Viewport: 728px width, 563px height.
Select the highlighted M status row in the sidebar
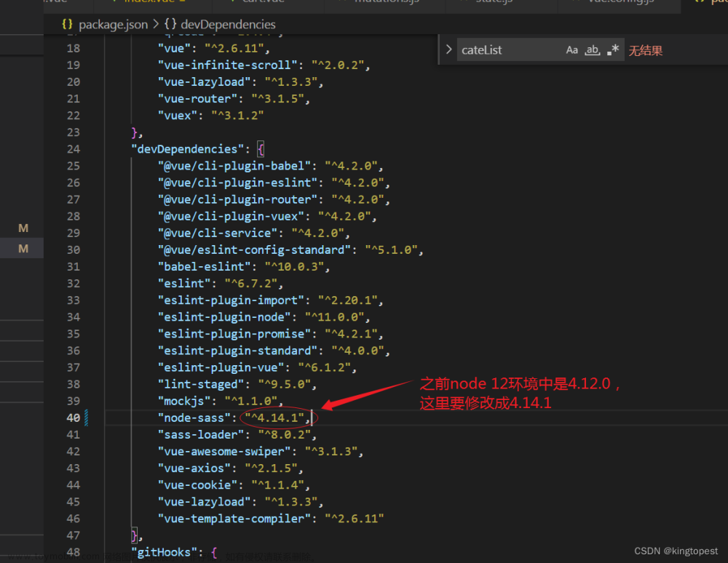point(22,249)
